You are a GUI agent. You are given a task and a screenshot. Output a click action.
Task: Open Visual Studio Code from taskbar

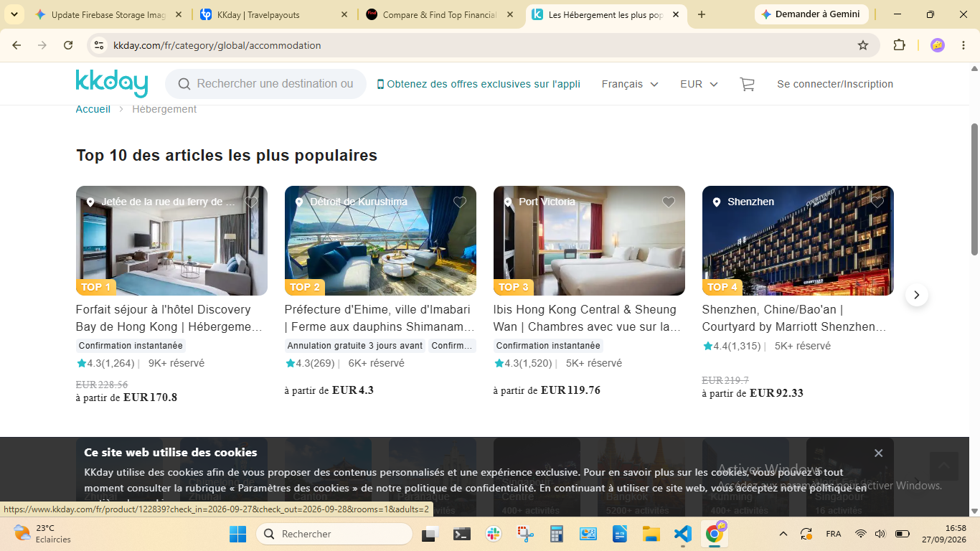click(x=682, y=534)
